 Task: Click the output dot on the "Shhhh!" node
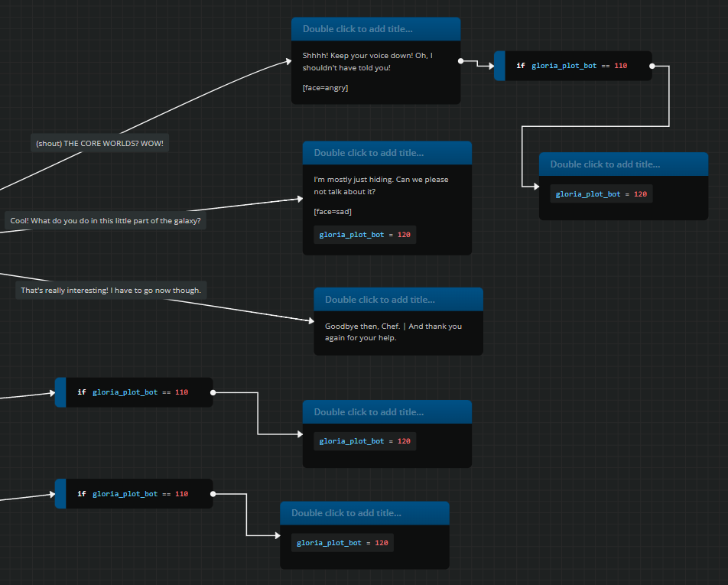(460, 60)
